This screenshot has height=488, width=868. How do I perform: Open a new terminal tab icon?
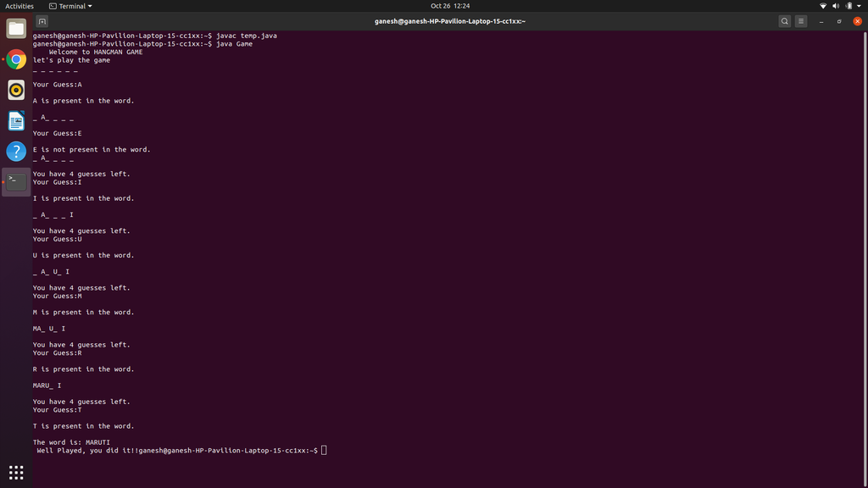(x=42, y=21)
